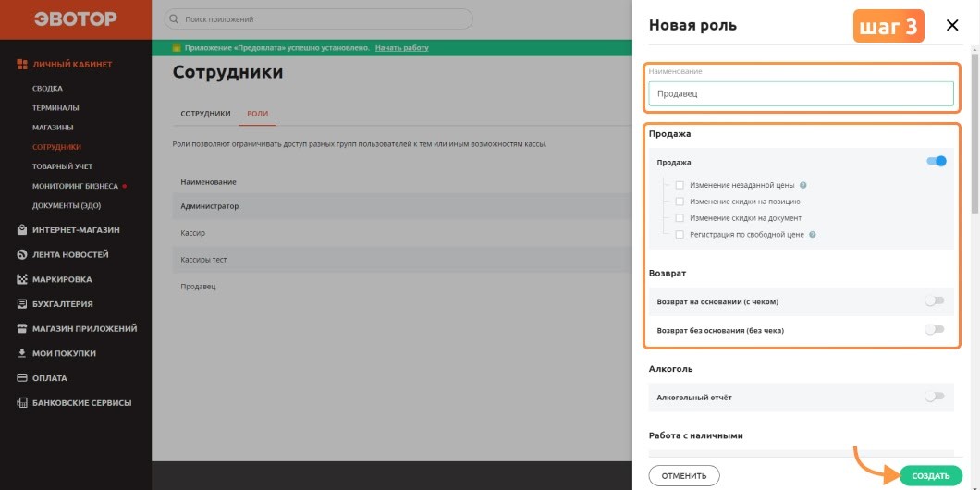Click the Магазин приложений store icon
This screenshot has height=490, width=980.
pyautogui.click(x=22, y=329)
